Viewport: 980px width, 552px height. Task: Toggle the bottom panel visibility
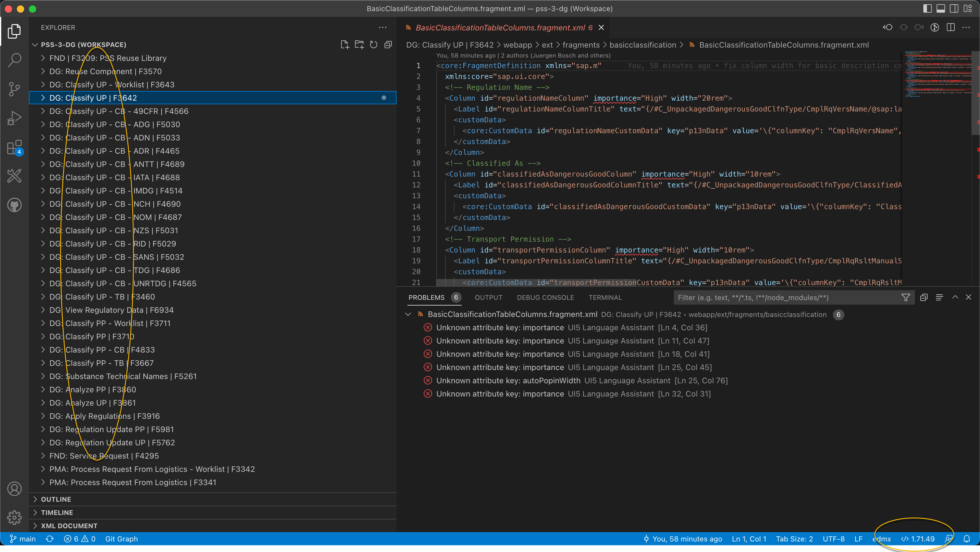point(941,8)
